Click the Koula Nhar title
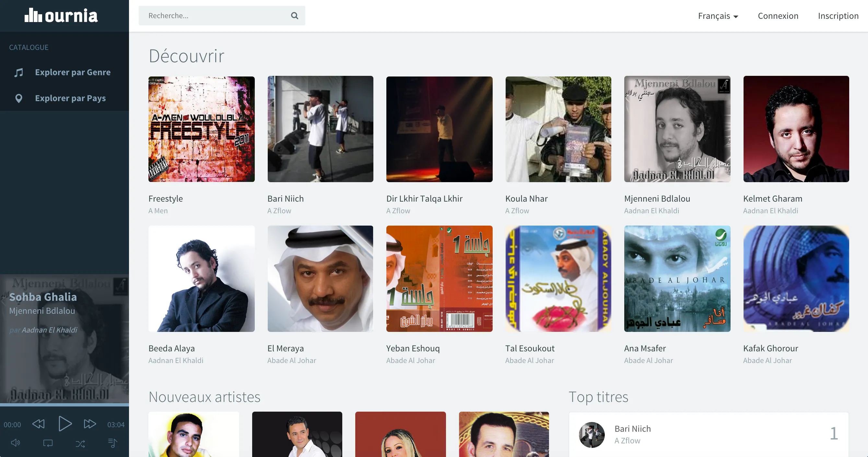The width and height of the screenshot is (868, 457). pos(526,198)
